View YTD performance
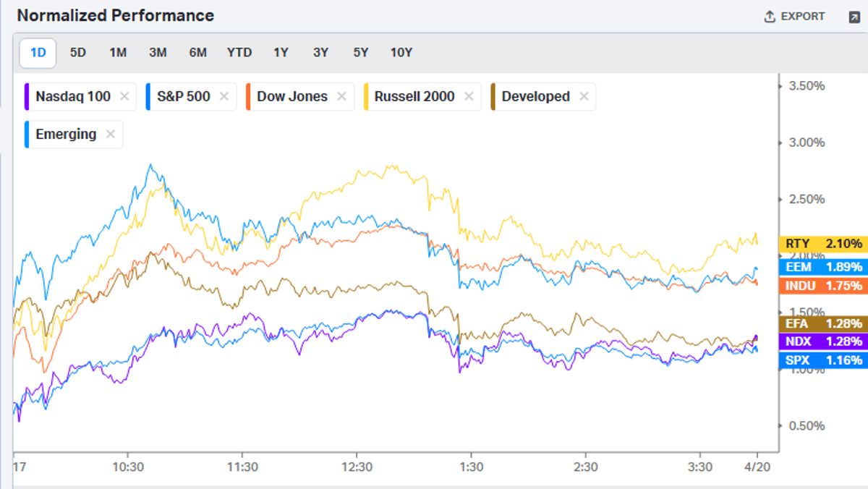Screen dimensions: 868x489 239,52
